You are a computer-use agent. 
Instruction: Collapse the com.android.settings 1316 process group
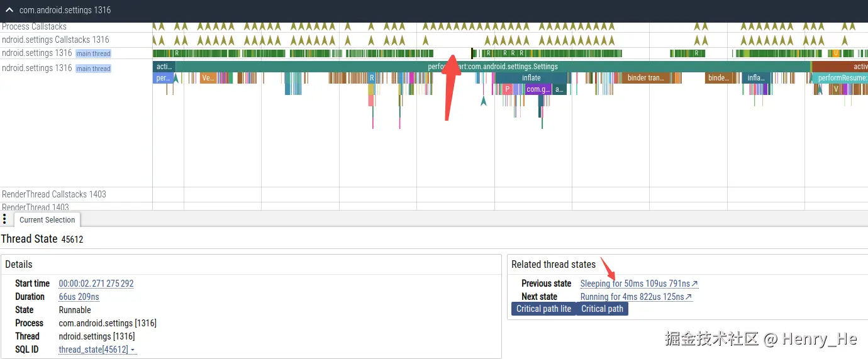9,10
